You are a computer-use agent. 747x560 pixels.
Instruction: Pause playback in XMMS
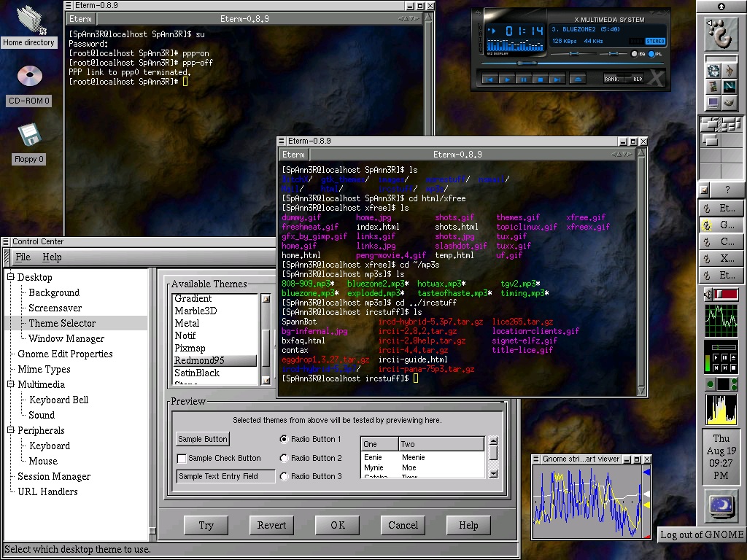click(x=524, y=79)
